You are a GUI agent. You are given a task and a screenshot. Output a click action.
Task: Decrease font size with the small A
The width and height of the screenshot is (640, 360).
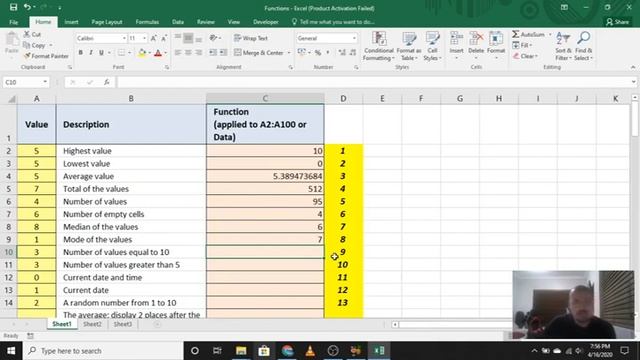coord(164,38)
